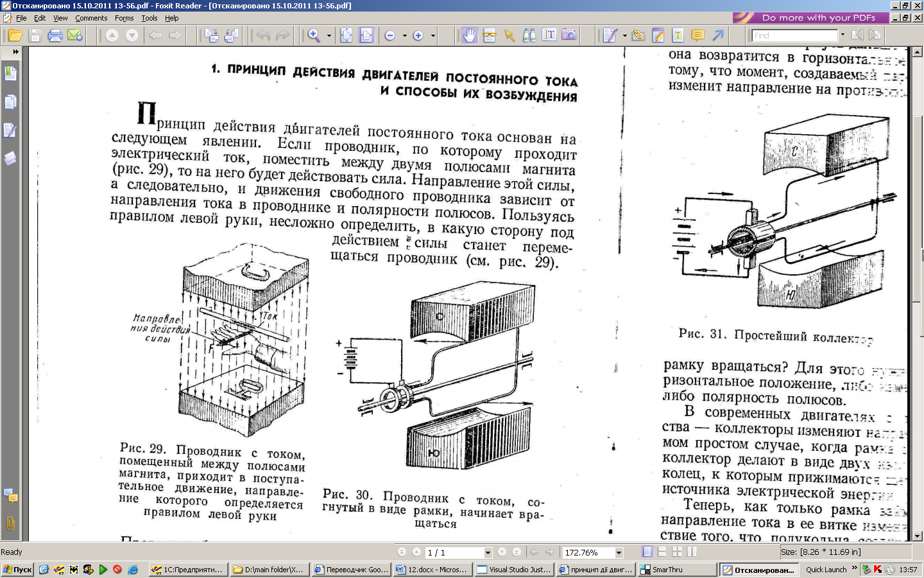Open the Tools menu

coord(150,18)
